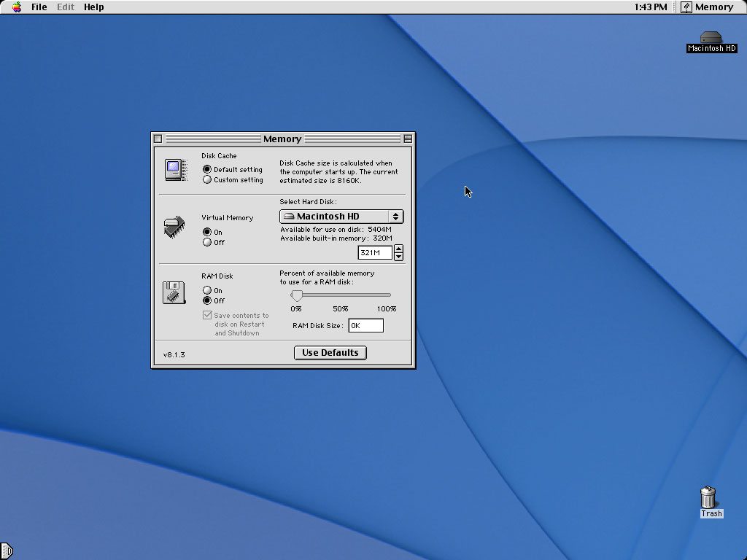Open the Select Hard Disk dropdown
The width and height of the screenshot is (747, 560).
click(x=341, y=217)
